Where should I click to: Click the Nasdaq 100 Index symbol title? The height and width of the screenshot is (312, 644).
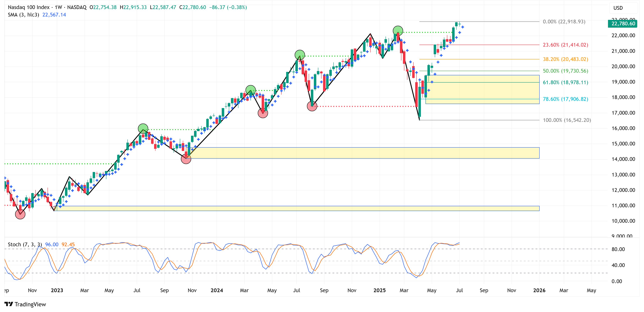coord(29,7)
